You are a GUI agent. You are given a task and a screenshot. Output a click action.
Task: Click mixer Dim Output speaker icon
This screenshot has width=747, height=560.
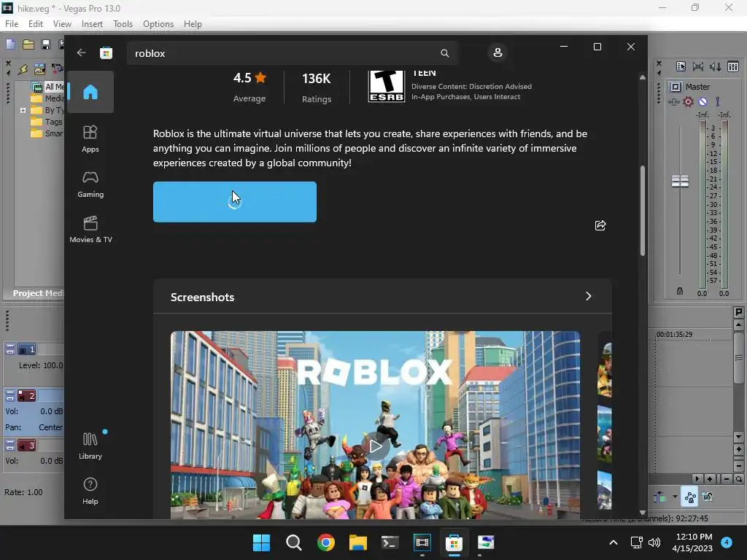715,66
